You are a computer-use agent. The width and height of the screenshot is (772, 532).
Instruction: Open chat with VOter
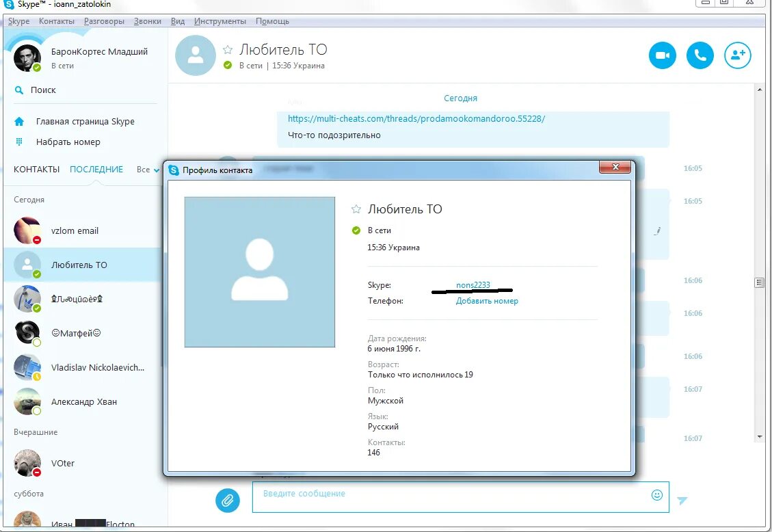tap(83, 463)
